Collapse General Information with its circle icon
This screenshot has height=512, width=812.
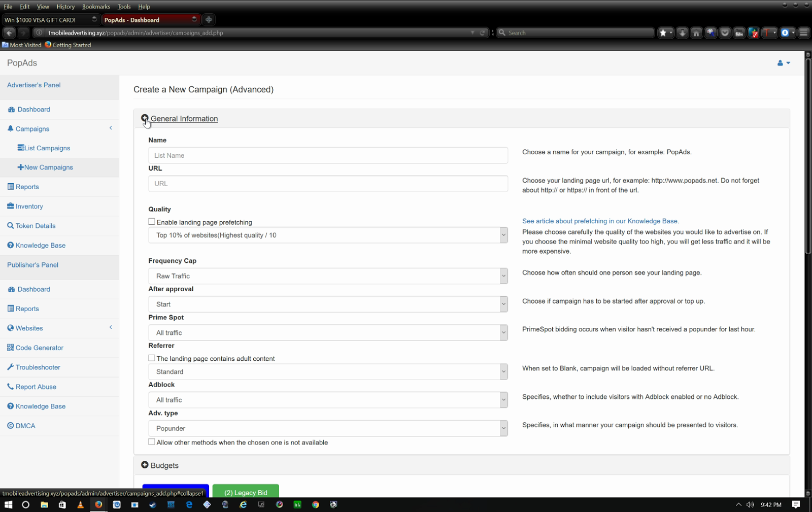(145, 118)
